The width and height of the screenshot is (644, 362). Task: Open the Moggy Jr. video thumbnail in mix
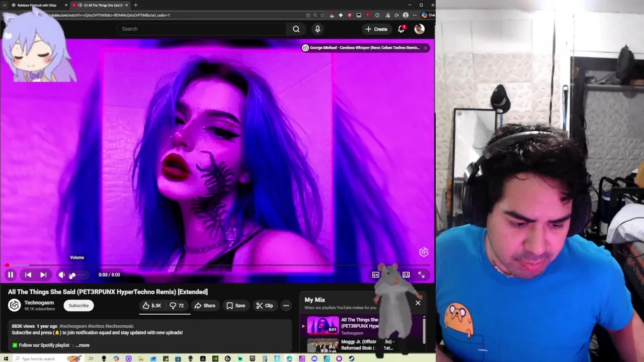pyautogui.click(x=323, y=345)
